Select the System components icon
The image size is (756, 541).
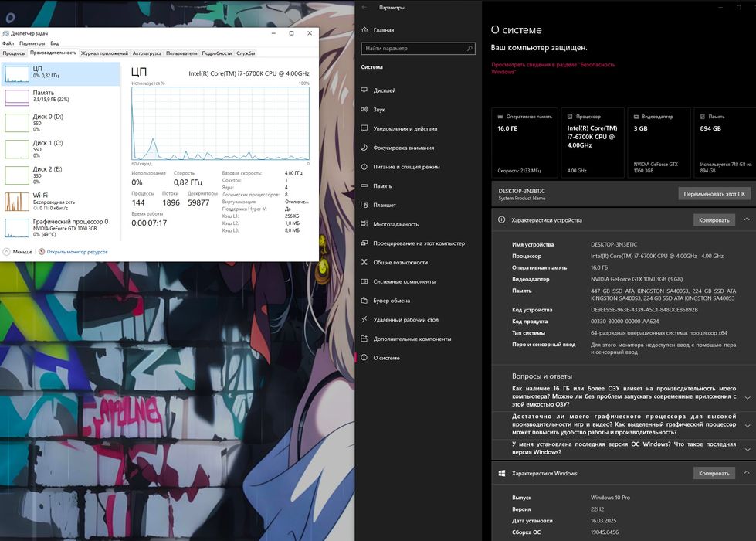pyautogui.click(x=364, y=281)
